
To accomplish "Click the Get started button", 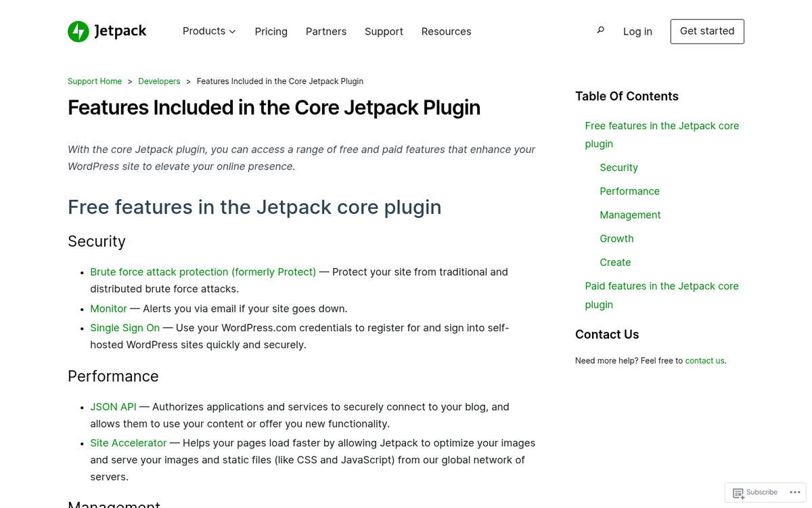I will click(707, 31).
